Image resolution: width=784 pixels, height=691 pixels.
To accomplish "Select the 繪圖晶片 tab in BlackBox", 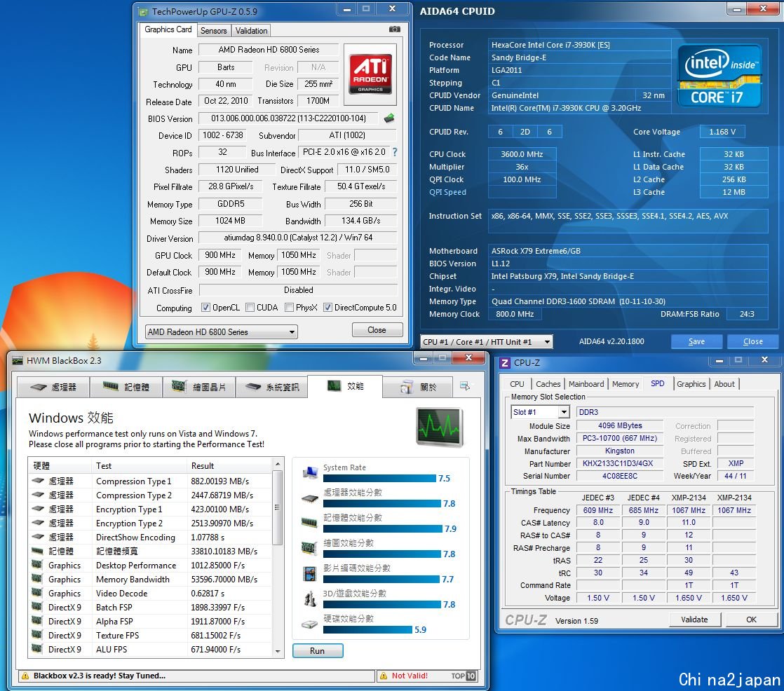I will tap(199, 388).
